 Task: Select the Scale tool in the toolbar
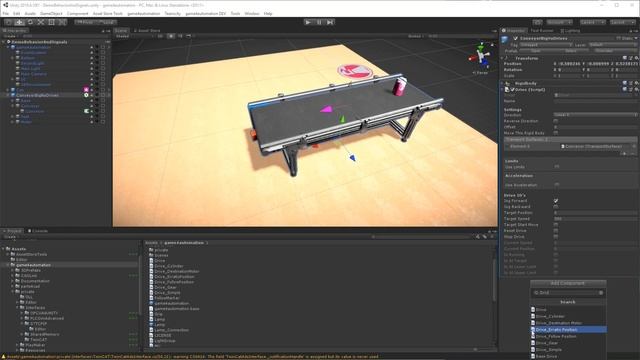click(x=40, y=22)
